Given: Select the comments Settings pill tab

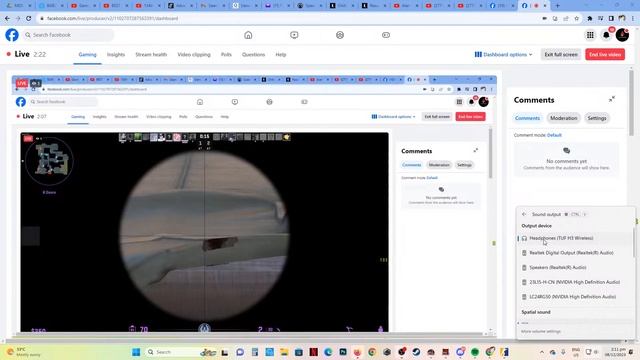Looking at the screenshot, I should (597, 118).
